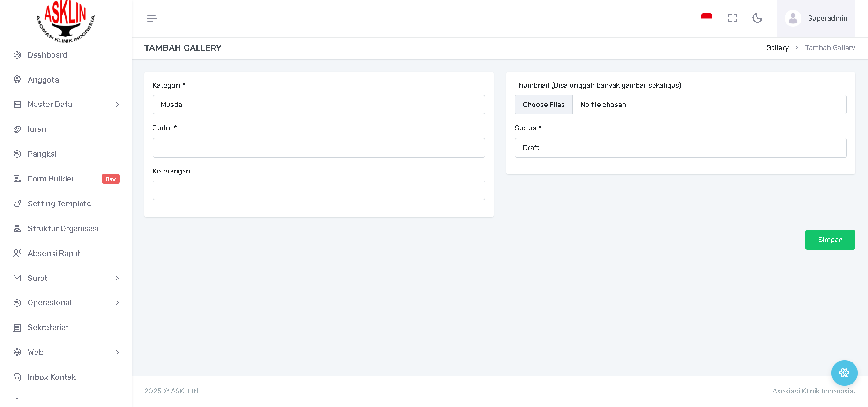Open the floating settings gear button

[x=844, y=373]
